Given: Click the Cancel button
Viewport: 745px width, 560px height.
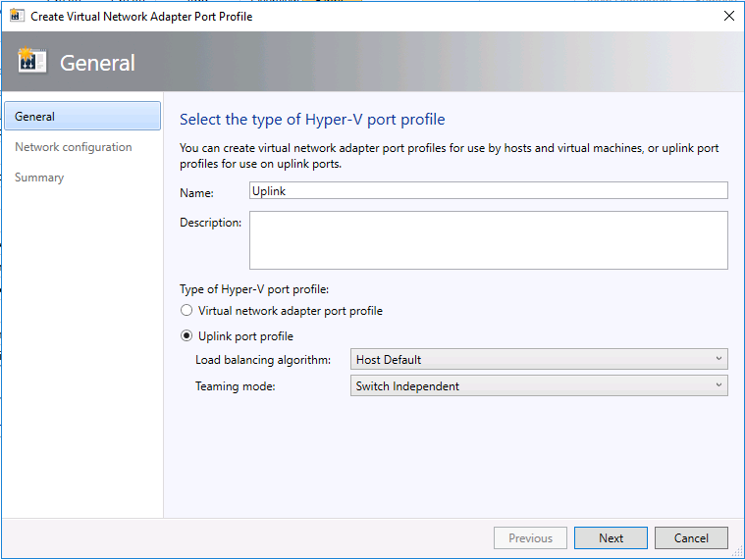Looking at the screenshot, I should (691, 537).
